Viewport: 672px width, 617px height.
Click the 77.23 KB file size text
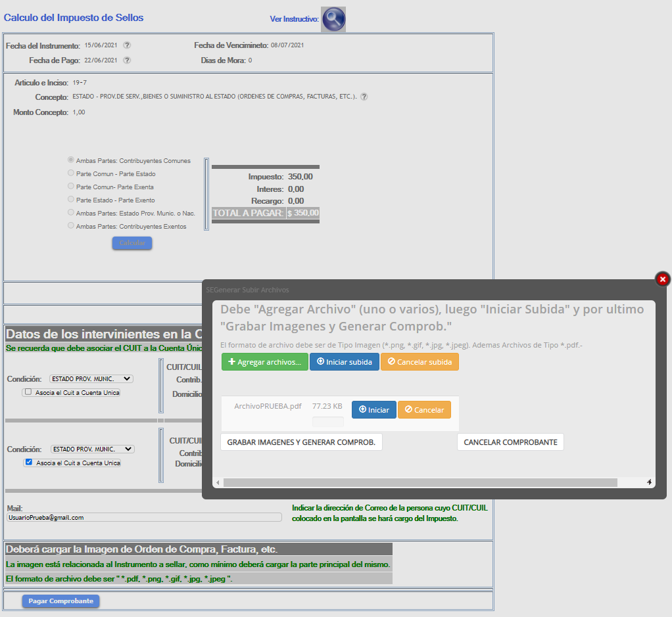(x=327, y=406)
